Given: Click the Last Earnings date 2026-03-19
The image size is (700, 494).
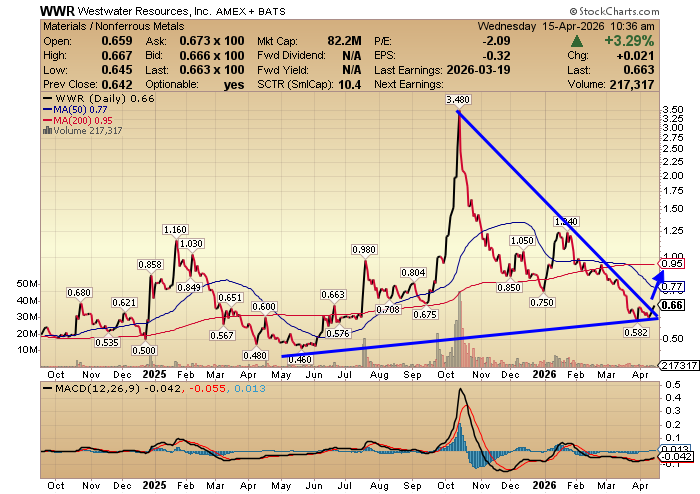Looking at the screenshot, I should tap(478, 70).
